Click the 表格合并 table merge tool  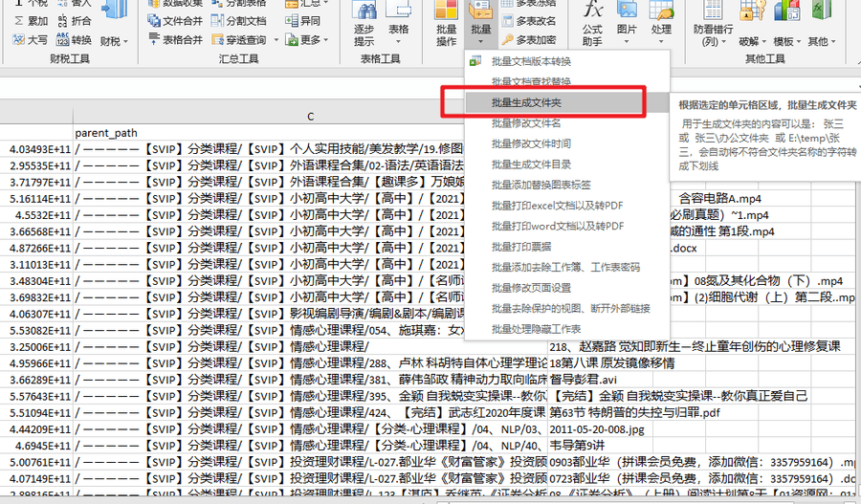(x=176, y=39)
